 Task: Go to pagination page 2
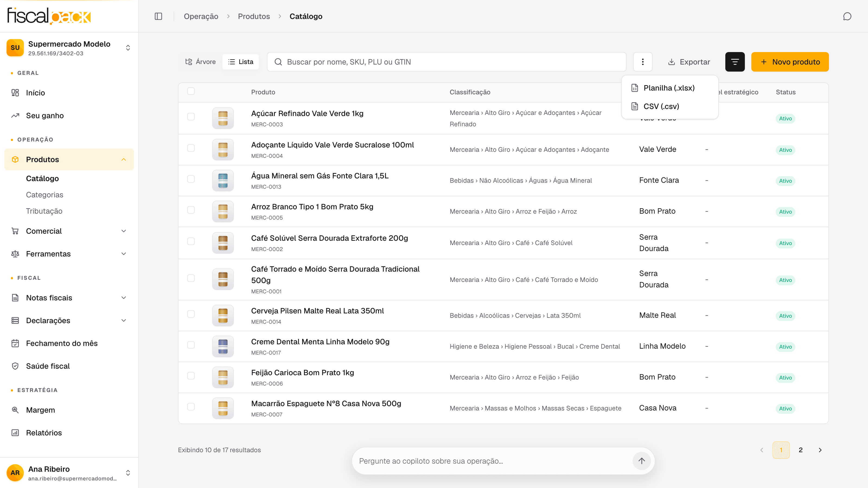[801, 450]
